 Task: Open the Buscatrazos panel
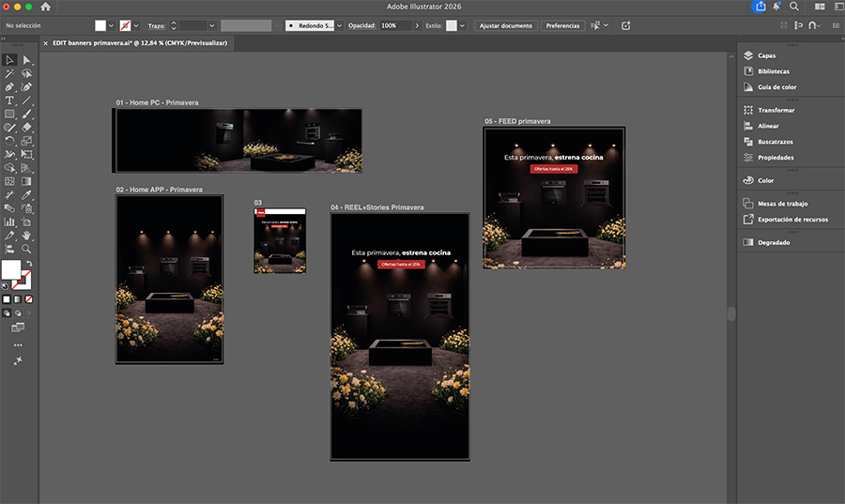coord(775,142)
